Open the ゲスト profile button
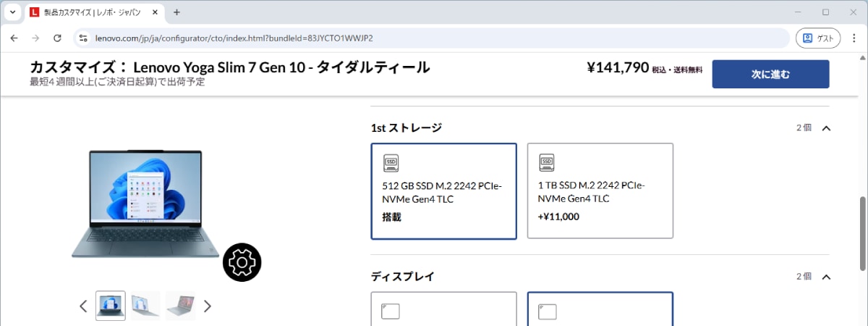868x326 pixels. [819, 38]
